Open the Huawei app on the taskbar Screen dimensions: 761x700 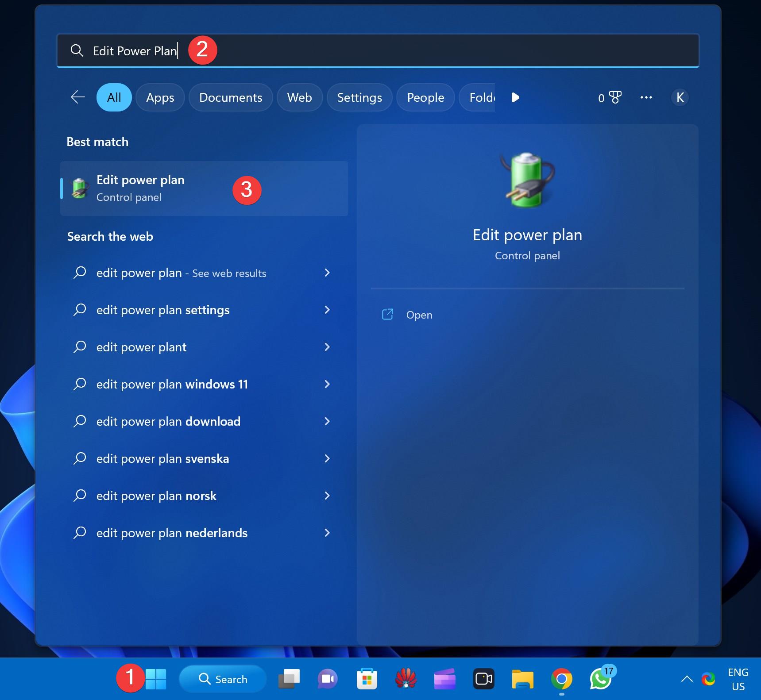[406, 679]
